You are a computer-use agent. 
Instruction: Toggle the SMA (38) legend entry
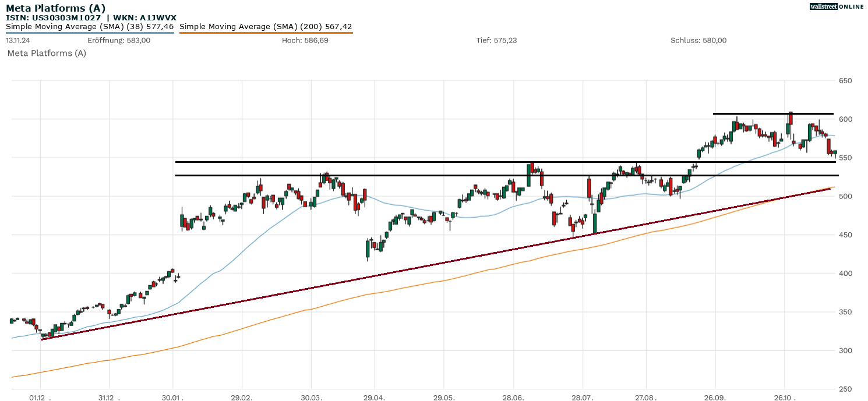[x=90, y=27]
